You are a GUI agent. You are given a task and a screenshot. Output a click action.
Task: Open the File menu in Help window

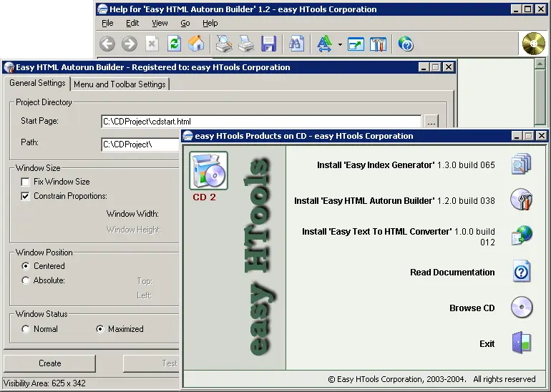(x=107, y=23)
